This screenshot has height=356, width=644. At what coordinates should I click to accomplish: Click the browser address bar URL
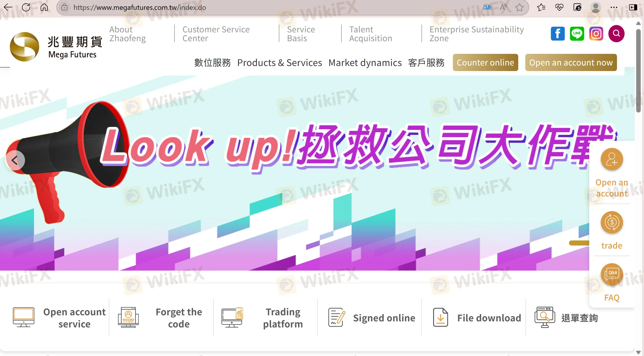tap(140, 7)
